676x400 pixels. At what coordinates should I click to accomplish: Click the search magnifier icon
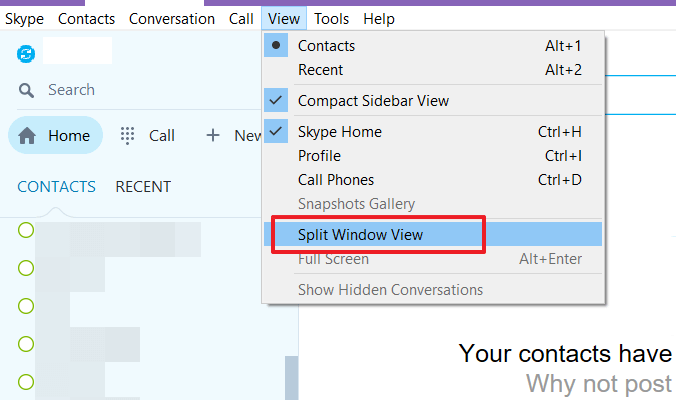click(x=26, y=91)
